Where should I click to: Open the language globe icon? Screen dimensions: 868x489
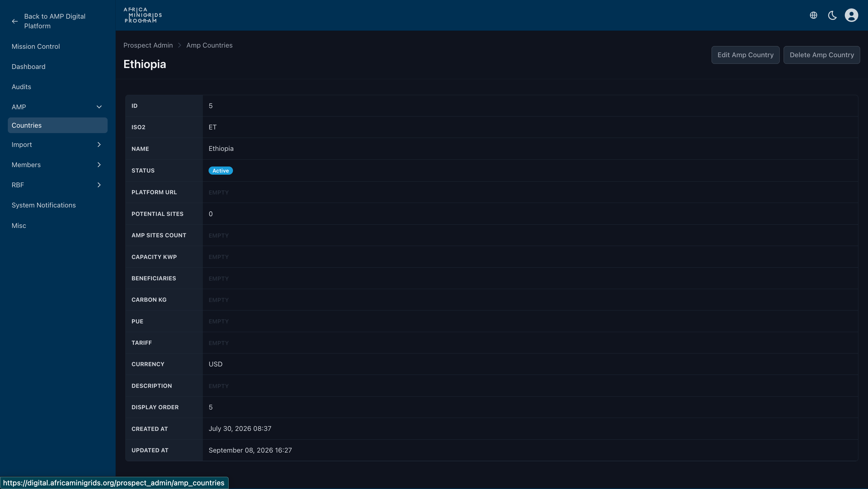813,15
